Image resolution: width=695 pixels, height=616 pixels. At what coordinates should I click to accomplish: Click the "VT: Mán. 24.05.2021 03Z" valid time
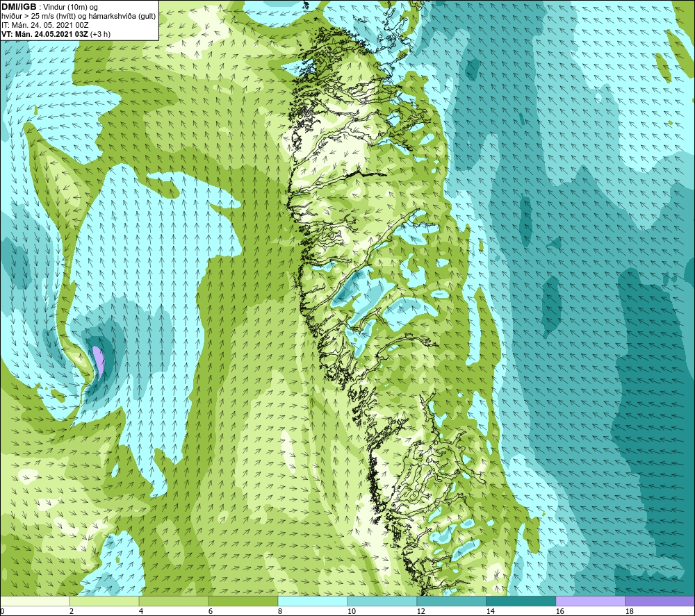click(x=44, y=34)
